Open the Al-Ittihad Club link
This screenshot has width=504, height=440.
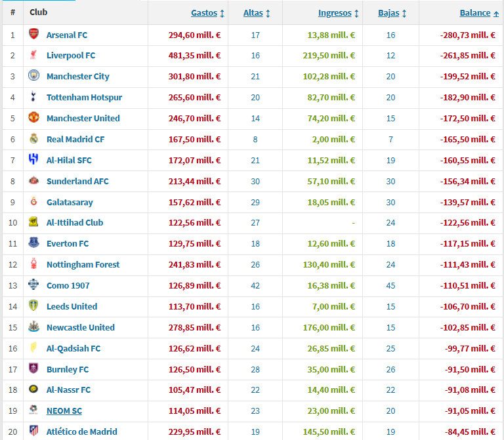[75, 222]
